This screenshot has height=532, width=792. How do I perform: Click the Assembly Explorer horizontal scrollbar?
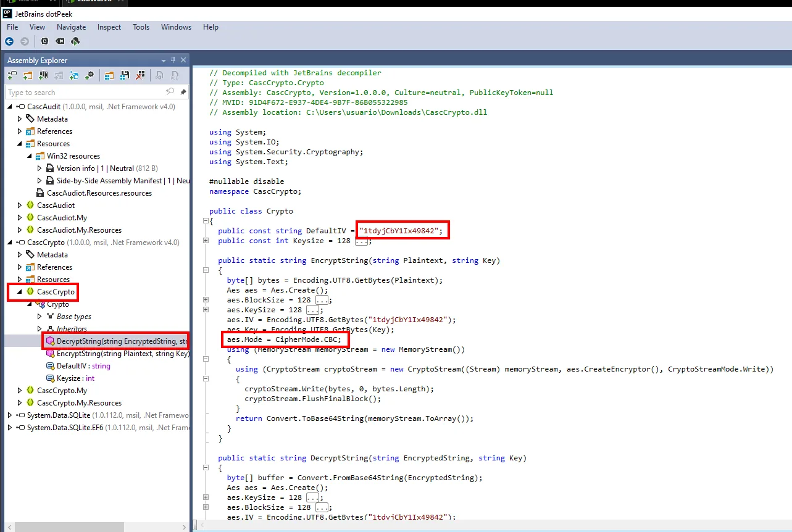click(x=97, y=526)
